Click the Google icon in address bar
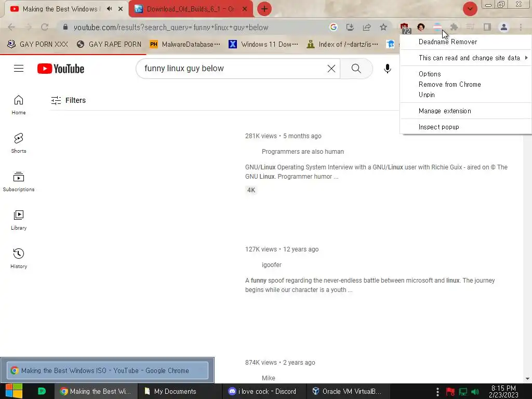The width and height of the screenshot is (532, 399). coord(333,27)
